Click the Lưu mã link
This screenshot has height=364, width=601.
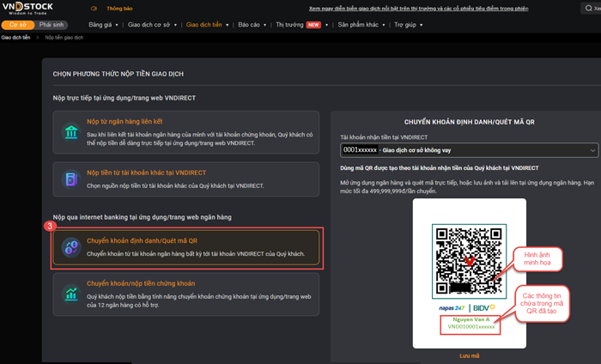tap(470, 356)
